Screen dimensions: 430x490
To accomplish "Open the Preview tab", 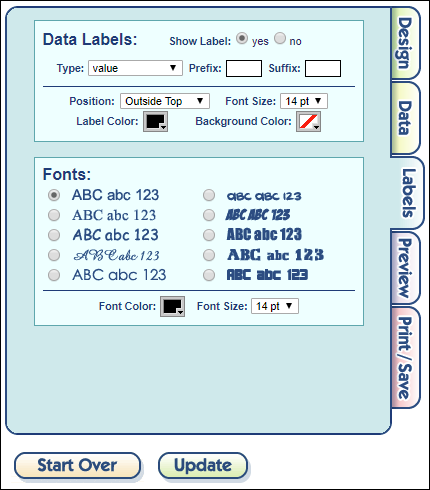I will pos(405,268).
